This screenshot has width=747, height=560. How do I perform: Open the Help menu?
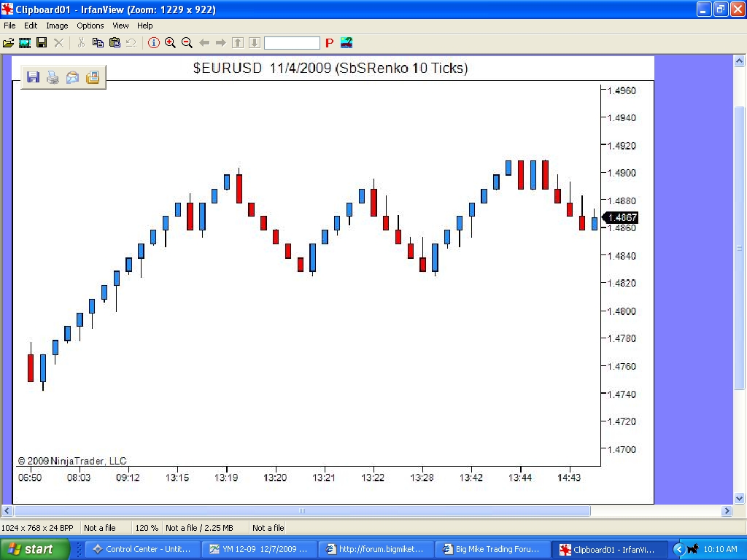click(145, 26)
